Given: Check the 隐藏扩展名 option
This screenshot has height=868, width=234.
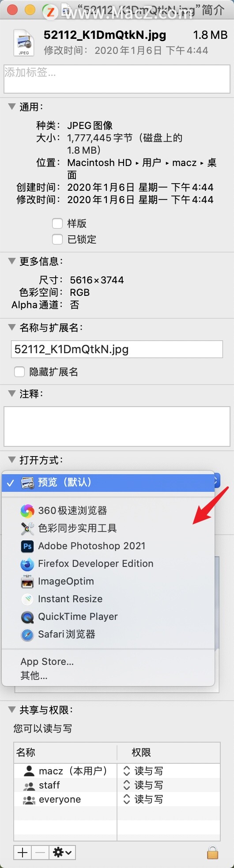Looking at the screenshot, I should pos(19,372).
